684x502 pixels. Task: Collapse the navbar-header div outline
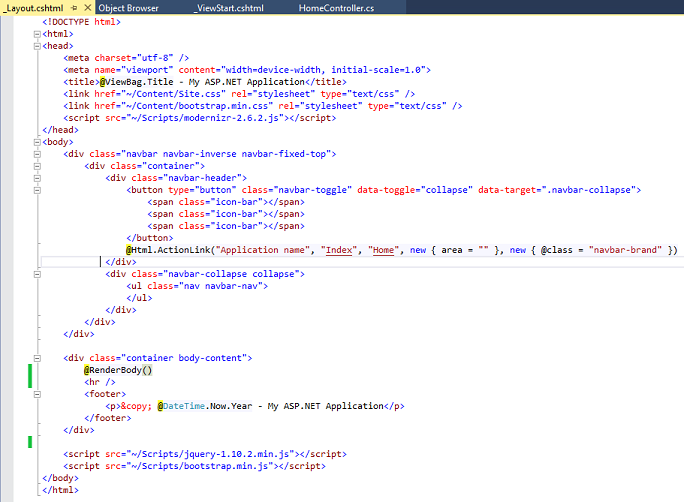click(x=37, y=178)
